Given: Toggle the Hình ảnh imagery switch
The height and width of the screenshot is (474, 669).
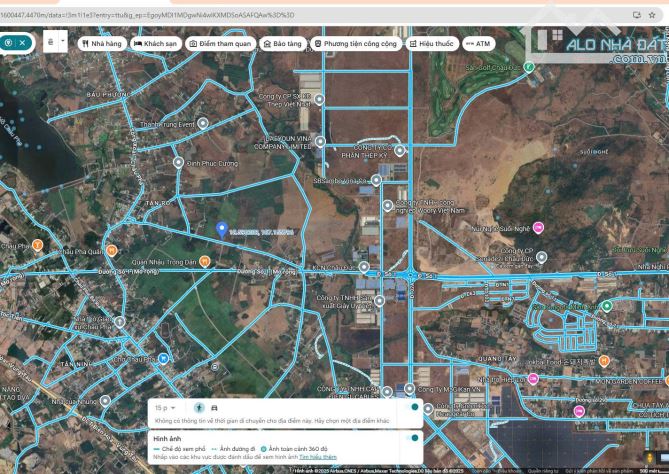Looking at the screenshot, I should 414,438.
